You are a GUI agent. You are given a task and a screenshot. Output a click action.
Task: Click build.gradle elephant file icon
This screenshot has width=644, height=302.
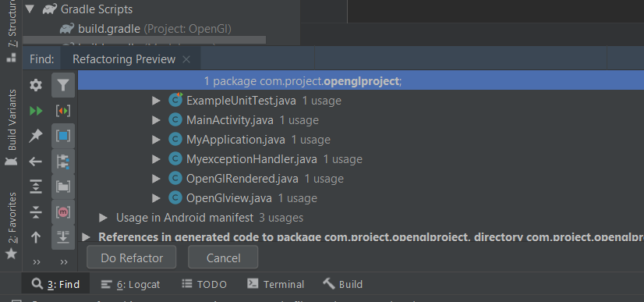pyautogui.click(x=67, y=29)
